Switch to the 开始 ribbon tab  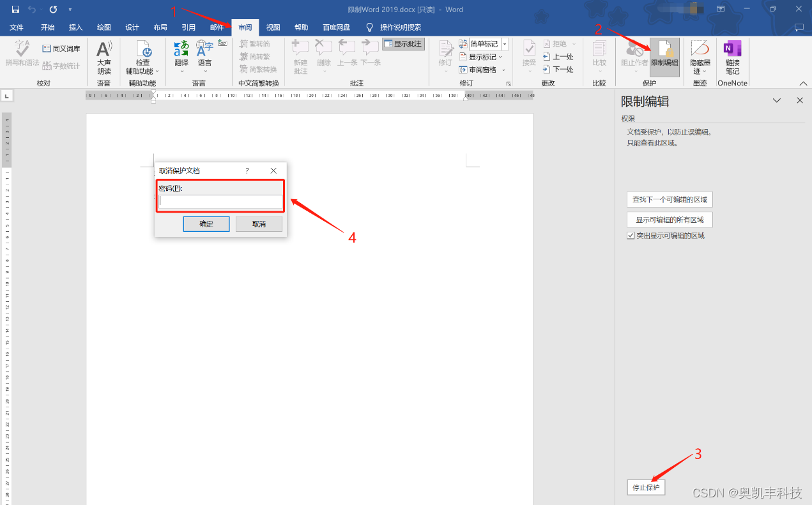click(x=48, y=27)
